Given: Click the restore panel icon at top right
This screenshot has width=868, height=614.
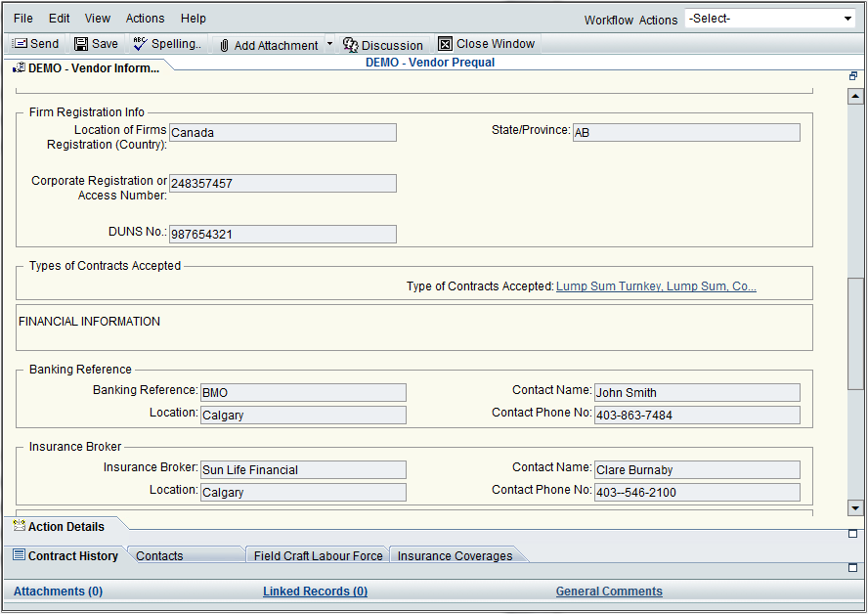Looking at the screenshot, I should 853,76.
